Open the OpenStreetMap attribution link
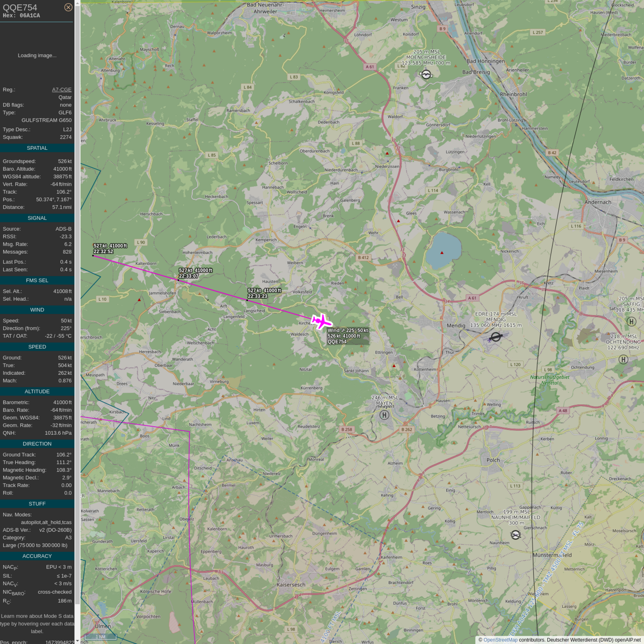Image resolution: width=644 pixels, height=644 pixels. click(x=500, y=640)
